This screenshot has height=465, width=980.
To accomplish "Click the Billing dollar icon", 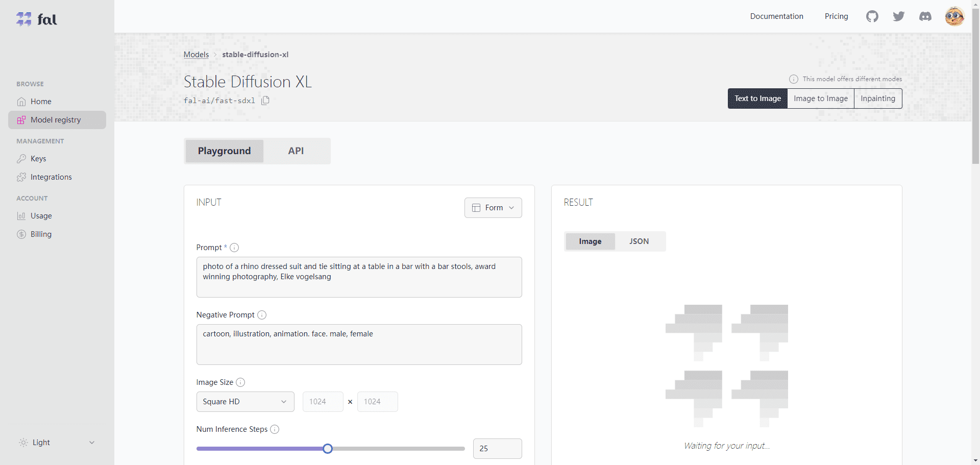I will (x=21, y=234).
